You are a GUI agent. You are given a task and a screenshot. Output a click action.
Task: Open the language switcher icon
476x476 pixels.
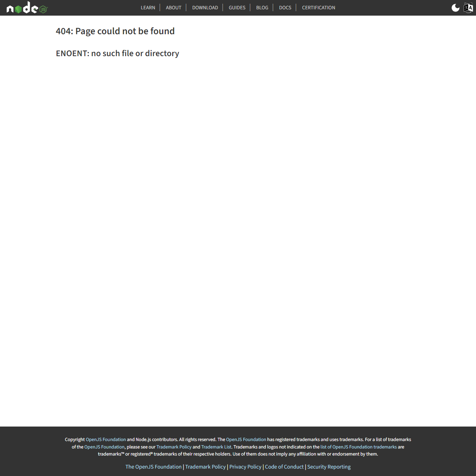469,7
